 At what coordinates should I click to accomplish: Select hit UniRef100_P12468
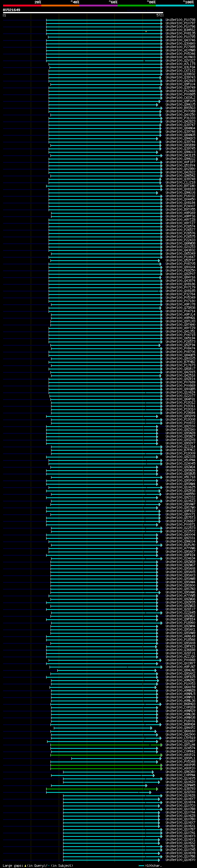coord(180,91)
